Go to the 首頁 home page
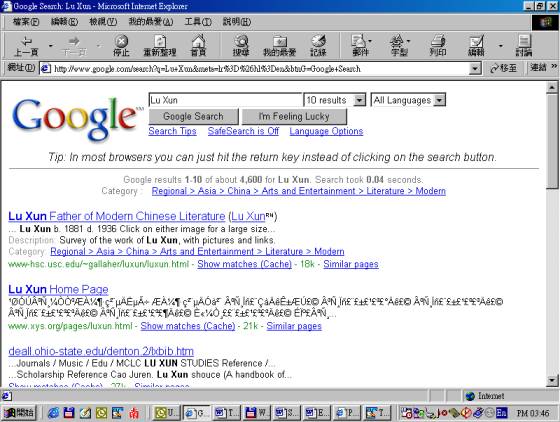560x422 pixels. pos(198,46)
